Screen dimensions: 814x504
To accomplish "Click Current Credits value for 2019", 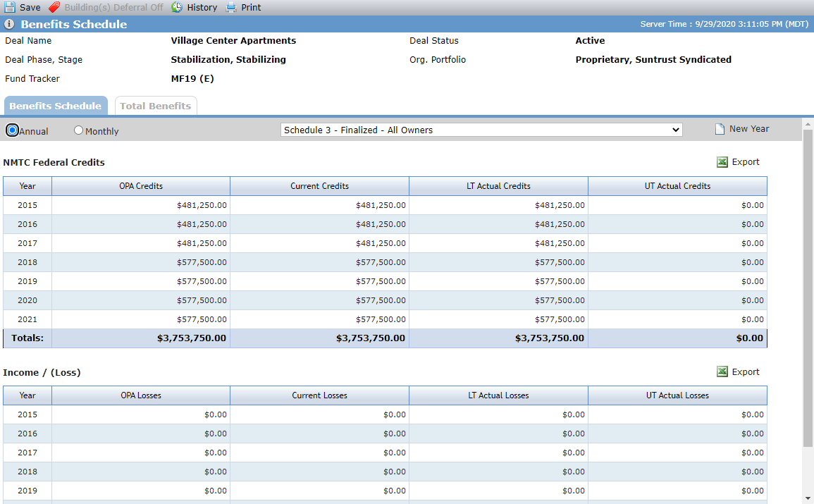I will coord(381,281).
